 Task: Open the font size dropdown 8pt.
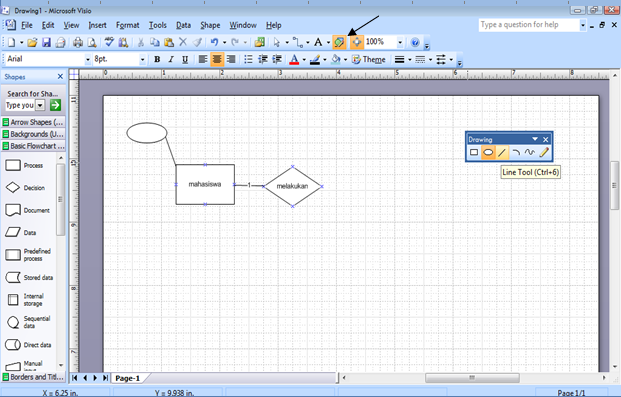[x=142, y=59]
